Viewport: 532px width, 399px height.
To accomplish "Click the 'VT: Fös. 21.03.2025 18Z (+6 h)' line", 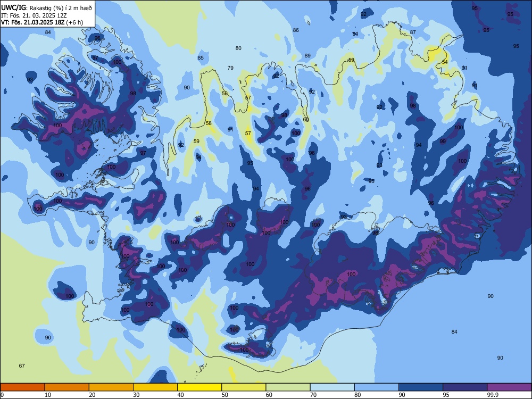I will [x=41, y=22].
